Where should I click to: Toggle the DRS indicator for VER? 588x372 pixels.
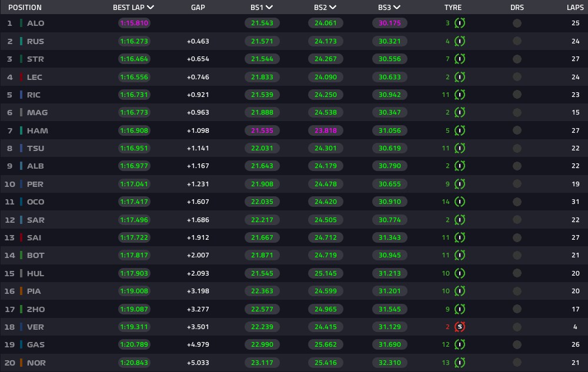(517, 327)
